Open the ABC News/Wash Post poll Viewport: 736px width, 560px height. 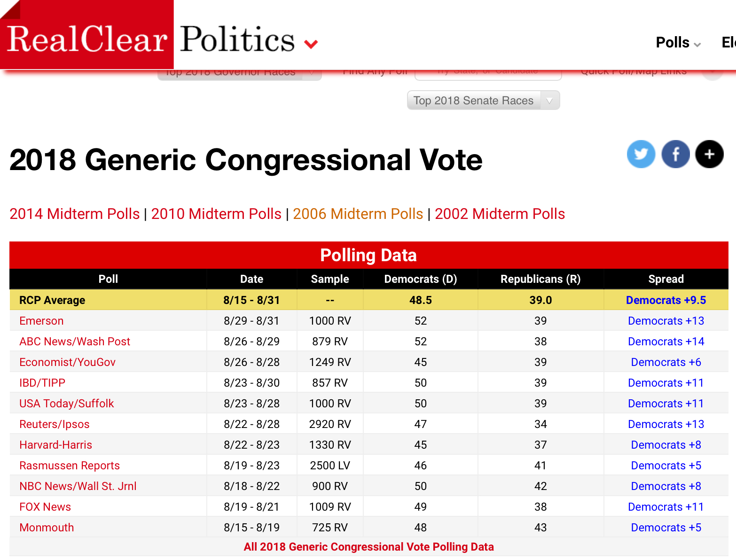75,342
